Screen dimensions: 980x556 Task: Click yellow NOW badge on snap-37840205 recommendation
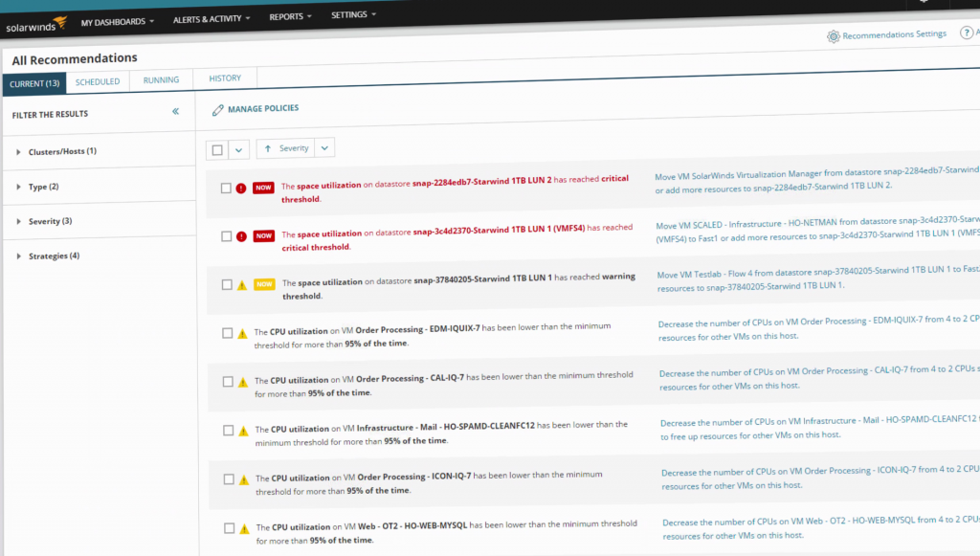pyautogui.click(x=264, y=284)
